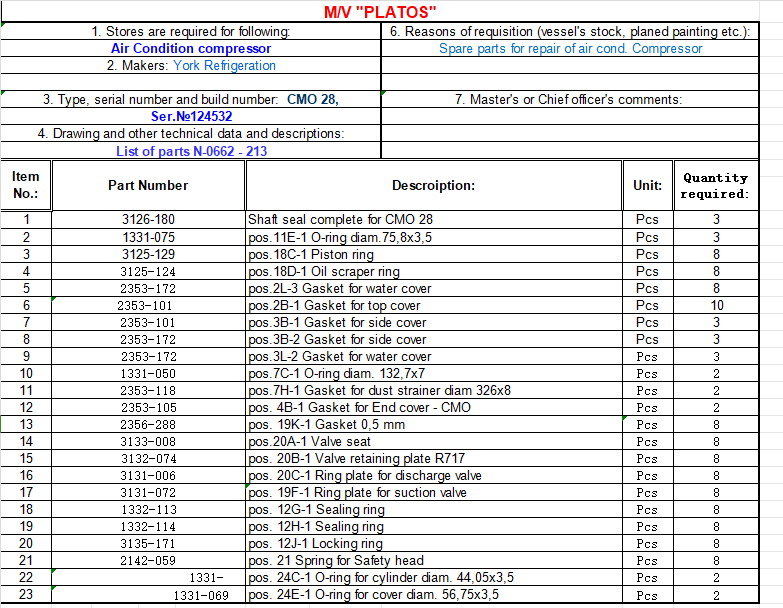Click "Valve retaining plate R717" description cell
783x608 pixels.
tap(433, 458)
